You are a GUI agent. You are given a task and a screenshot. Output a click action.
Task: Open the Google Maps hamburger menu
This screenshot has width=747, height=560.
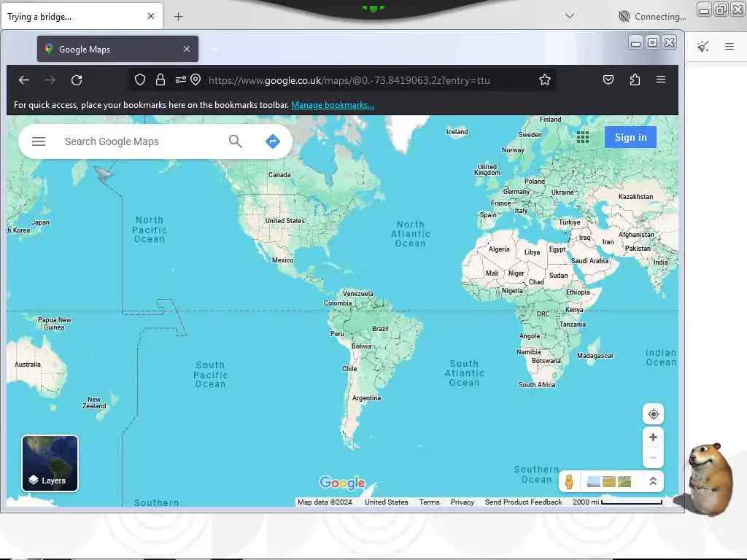coord(39,141)
